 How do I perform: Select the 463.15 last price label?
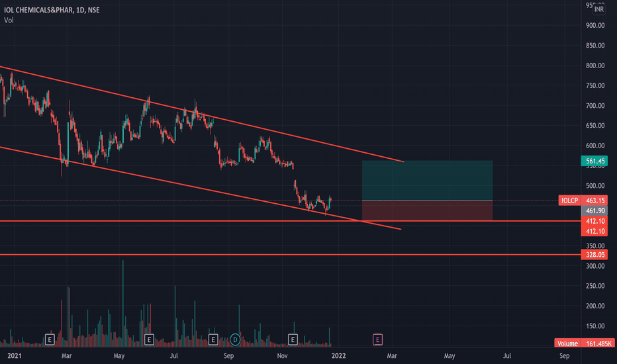pyautogui.click(x=594, y=201)
